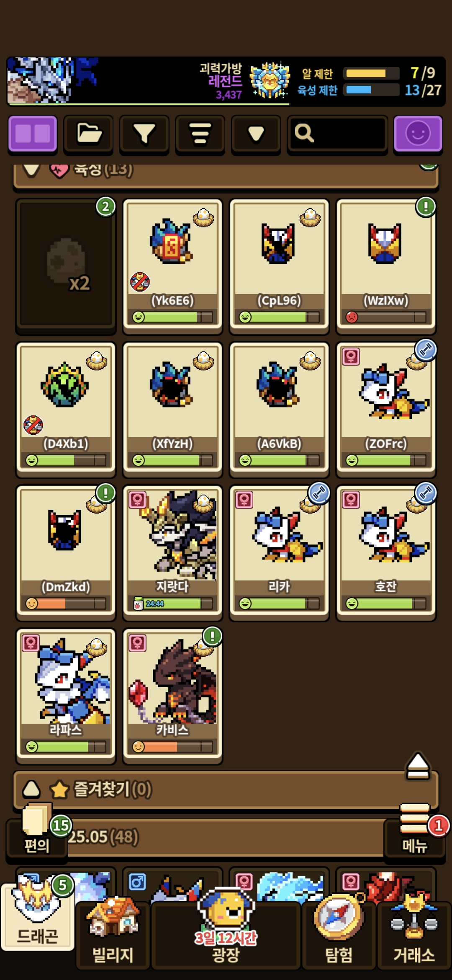Click the alert badge on 카비스 dragon
Viewport: 452px width, 980px height.
point(212,636)
